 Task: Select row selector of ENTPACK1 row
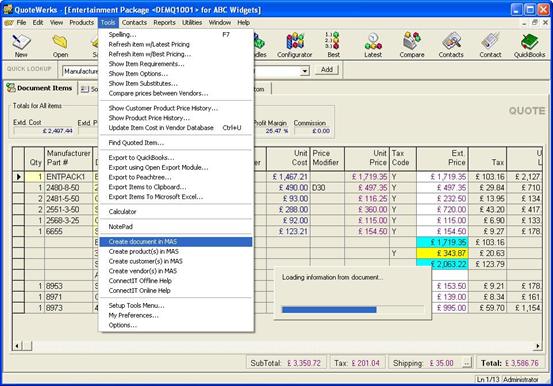coord(18,176)
